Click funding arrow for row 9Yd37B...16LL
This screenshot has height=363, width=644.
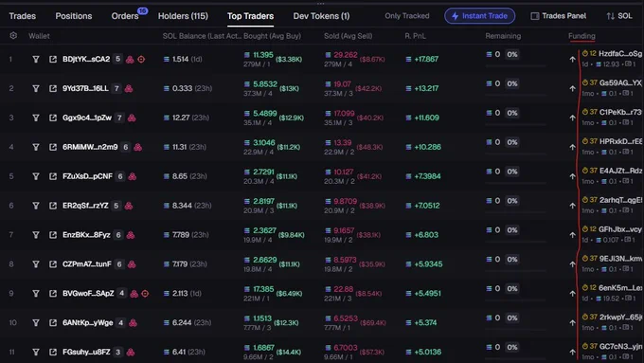573,88
